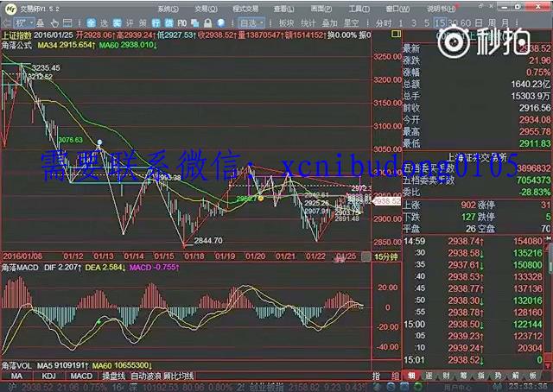Click the back arrow in the toolbar
Screen dimensions: 553x392
pos(6,23)
